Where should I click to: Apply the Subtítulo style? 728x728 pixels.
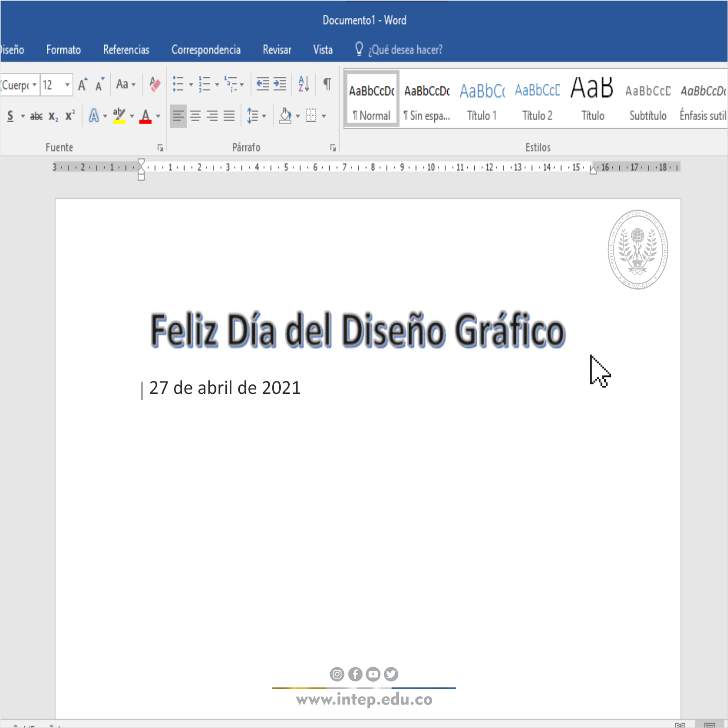[x=648, y=99]
